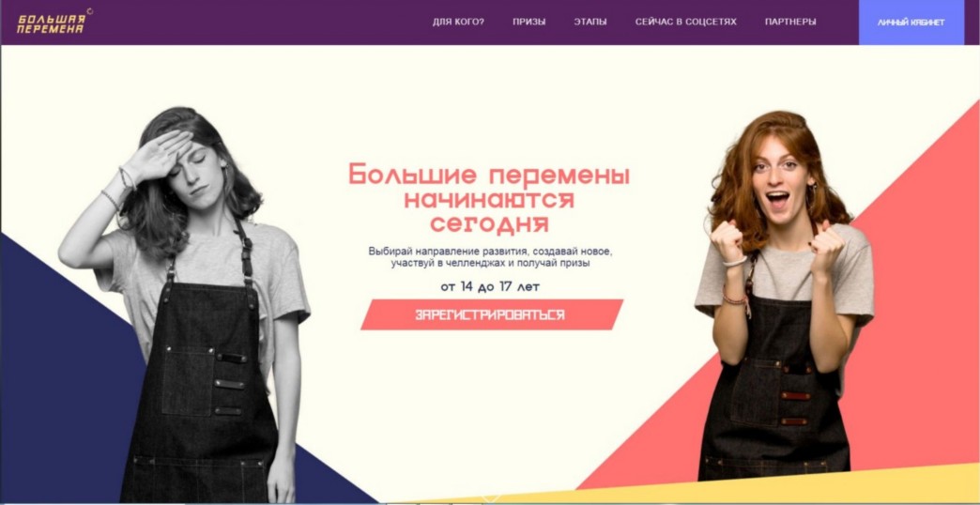Open the Этапы navigation link
Viewport: 980px width, 505px height.
coord(590,22)
